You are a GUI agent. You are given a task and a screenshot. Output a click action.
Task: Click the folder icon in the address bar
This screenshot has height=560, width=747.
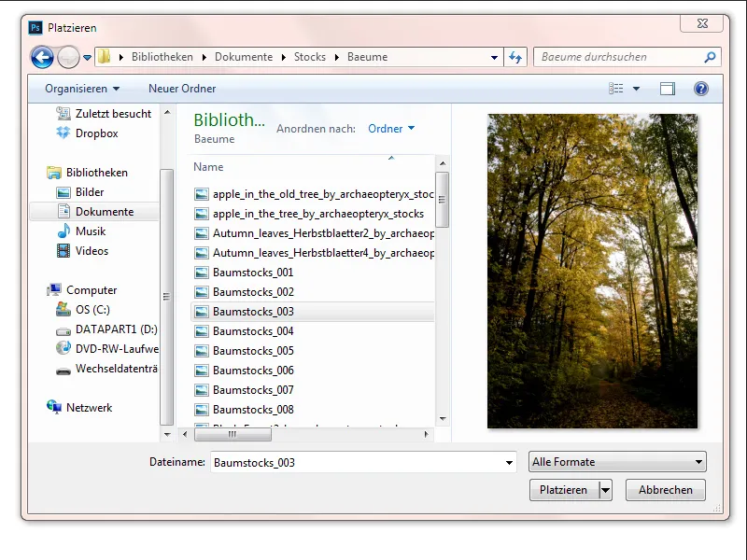(104, 57)
